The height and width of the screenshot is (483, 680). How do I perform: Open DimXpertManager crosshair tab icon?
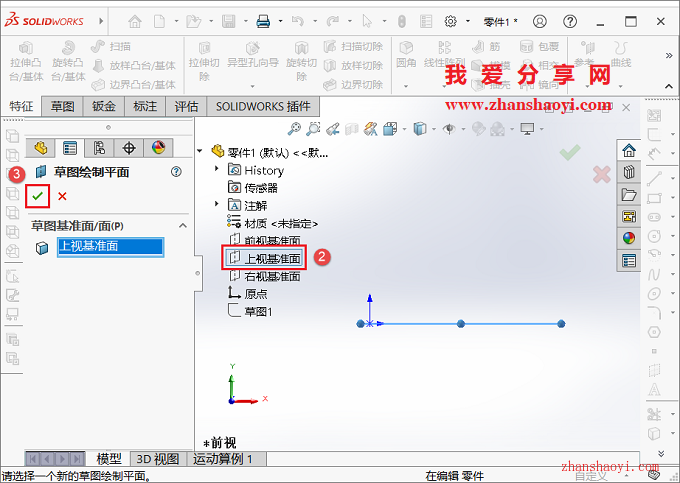[129, 148]
